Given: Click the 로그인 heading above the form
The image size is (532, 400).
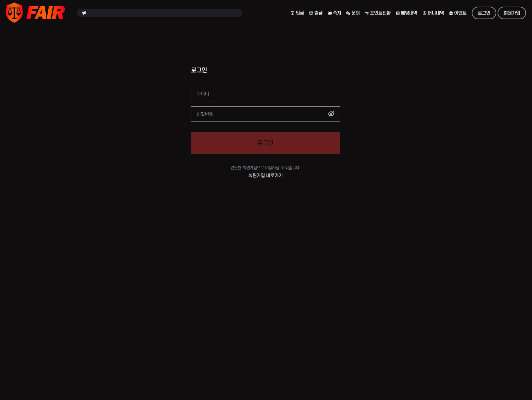Looking at the screenshot, I should coord(199,70).
